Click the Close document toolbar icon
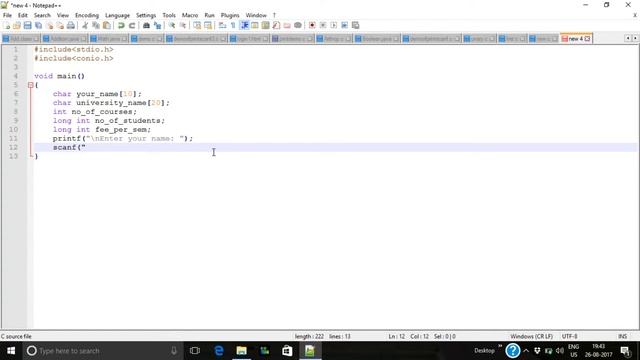This screenshot has width=640, height=360. [x=49, y=25]
